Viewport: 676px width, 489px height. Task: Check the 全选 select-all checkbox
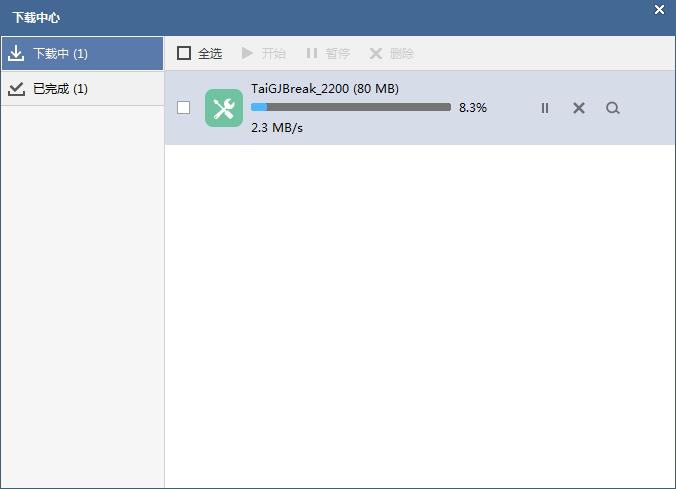coord(184,53)
